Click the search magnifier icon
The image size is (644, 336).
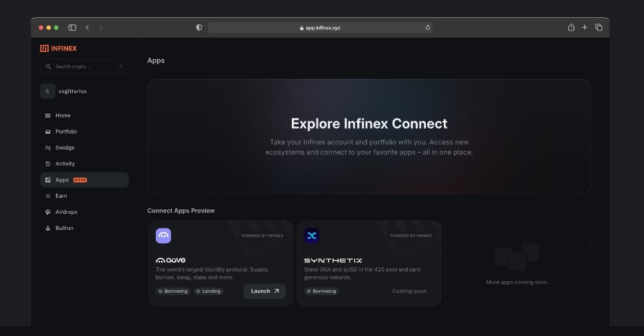(48, 66)
